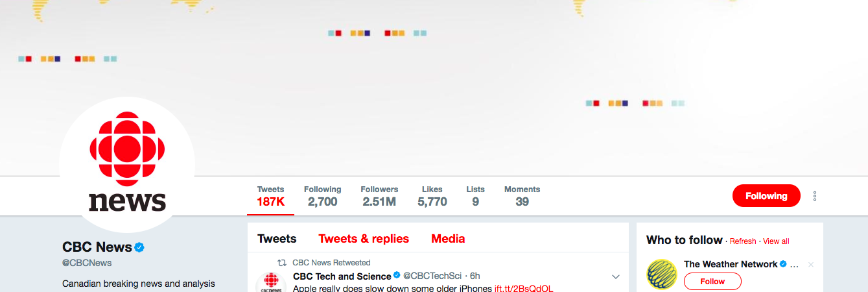This screenshot has height=292, width=868.
Task: Click CBC Tech and Science tweet avatar
Action: tap(271, 283)
